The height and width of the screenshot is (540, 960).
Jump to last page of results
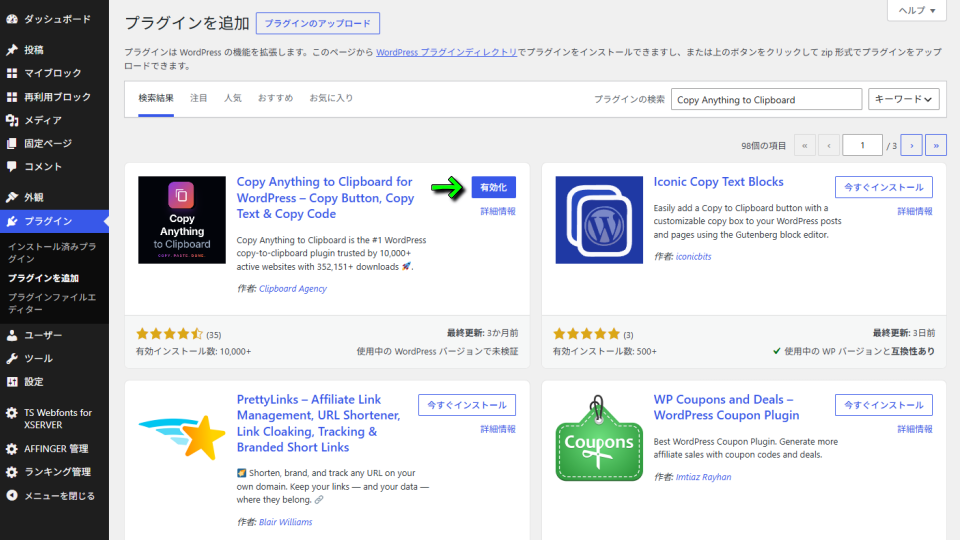[x=936, y=145]
